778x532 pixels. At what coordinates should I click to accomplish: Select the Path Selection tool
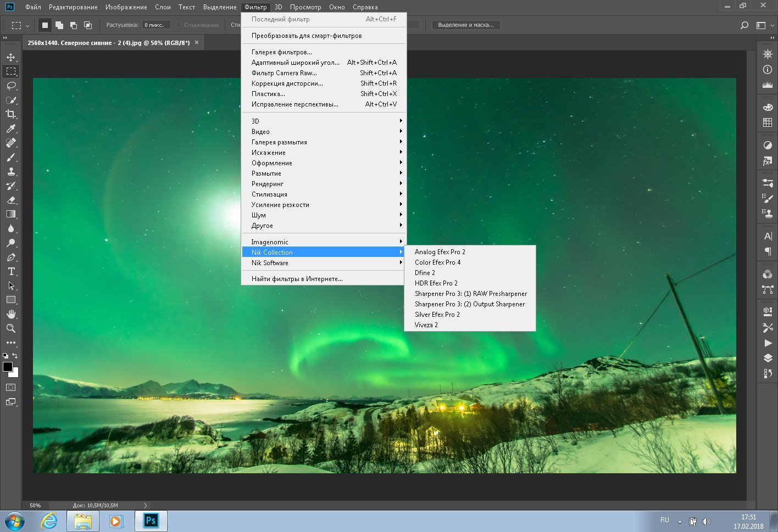[x=11, y=285]
